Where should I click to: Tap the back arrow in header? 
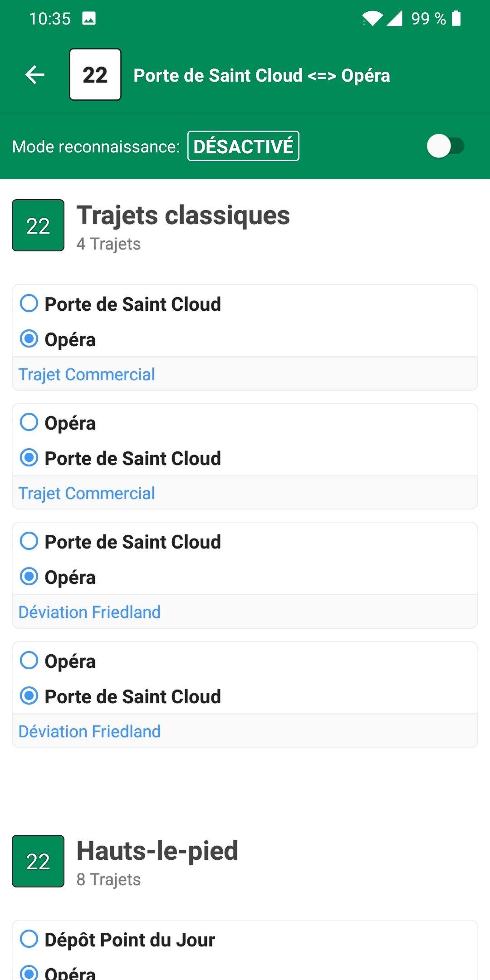(35, 75)
